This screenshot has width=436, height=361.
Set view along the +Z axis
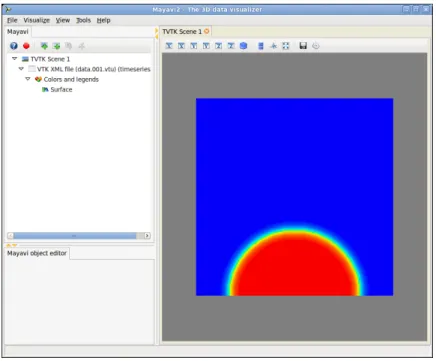(231, 46)
